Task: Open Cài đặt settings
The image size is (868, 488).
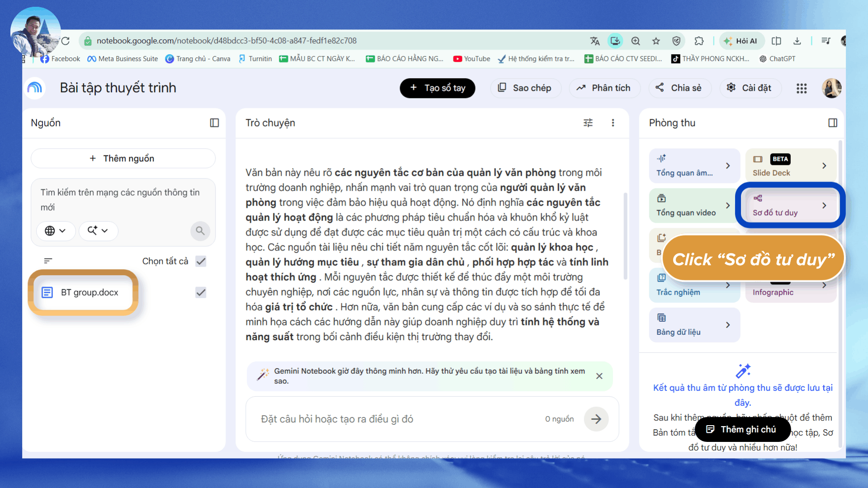Action: click(x=750, y=88)
